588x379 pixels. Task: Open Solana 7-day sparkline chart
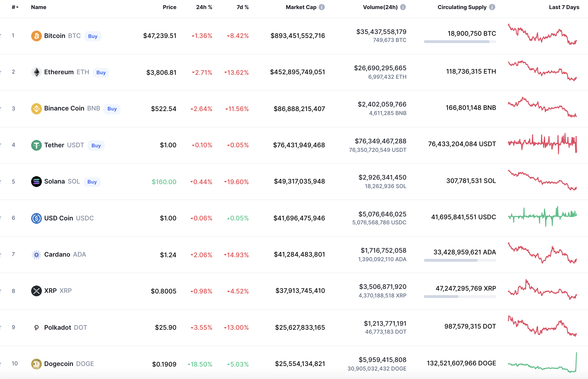click(542, 180)
